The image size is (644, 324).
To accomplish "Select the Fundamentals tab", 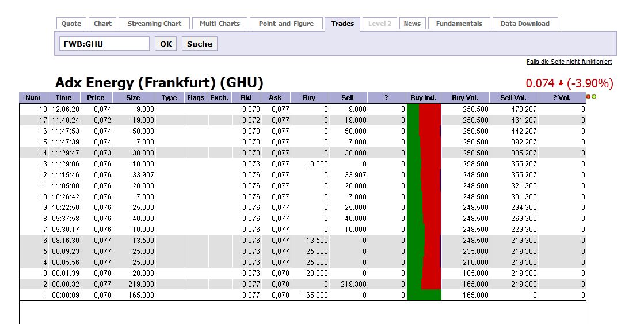I will 459,24.
